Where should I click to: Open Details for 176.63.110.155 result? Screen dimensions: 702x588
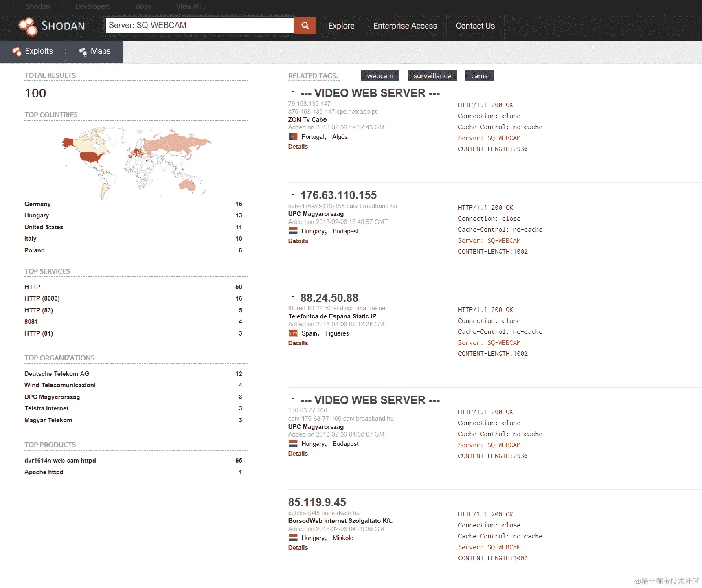click(x=298, y=241)
